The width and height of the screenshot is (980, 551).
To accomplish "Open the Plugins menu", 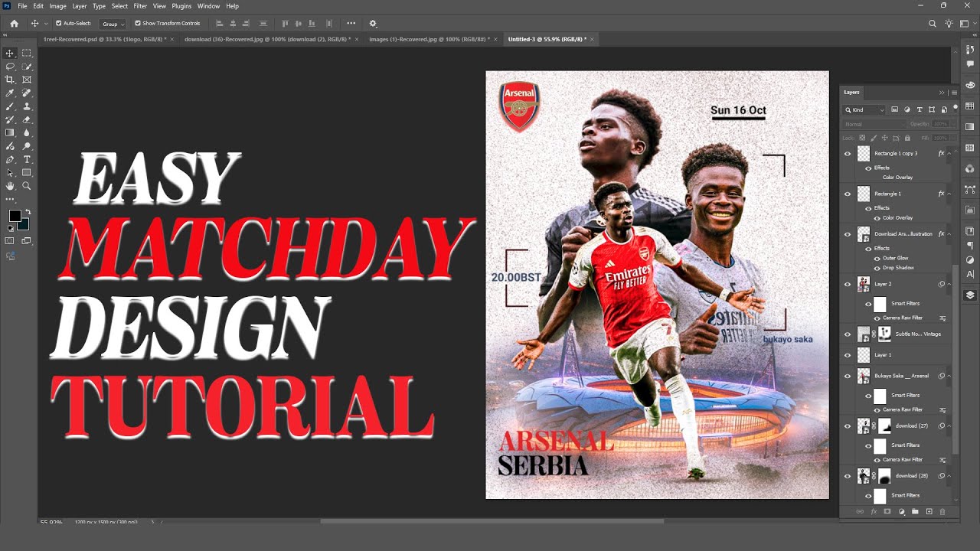I will pos(181,6).
